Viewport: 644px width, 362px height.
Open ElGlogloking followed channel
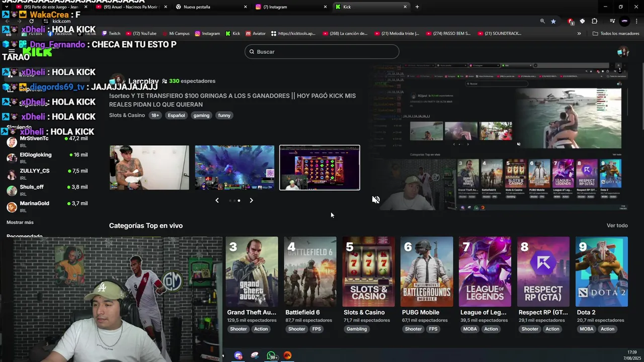[47, 157]
